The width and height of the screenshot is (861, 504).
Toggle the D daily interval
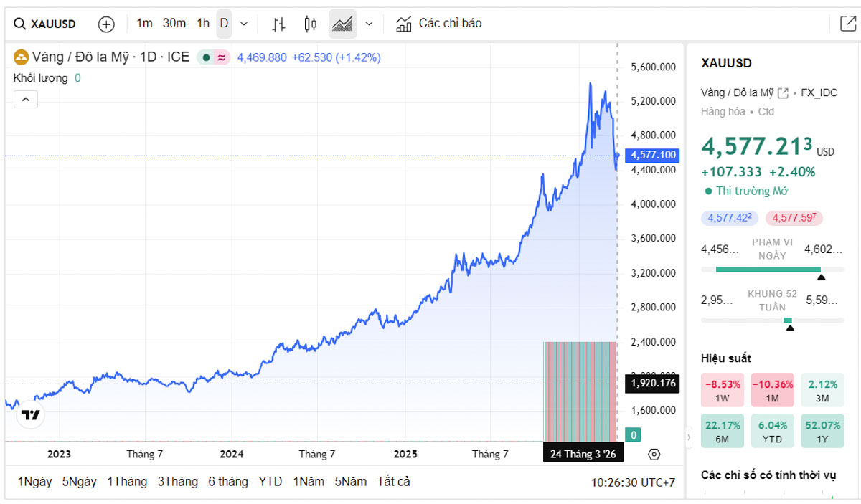[x=224, y=24]
